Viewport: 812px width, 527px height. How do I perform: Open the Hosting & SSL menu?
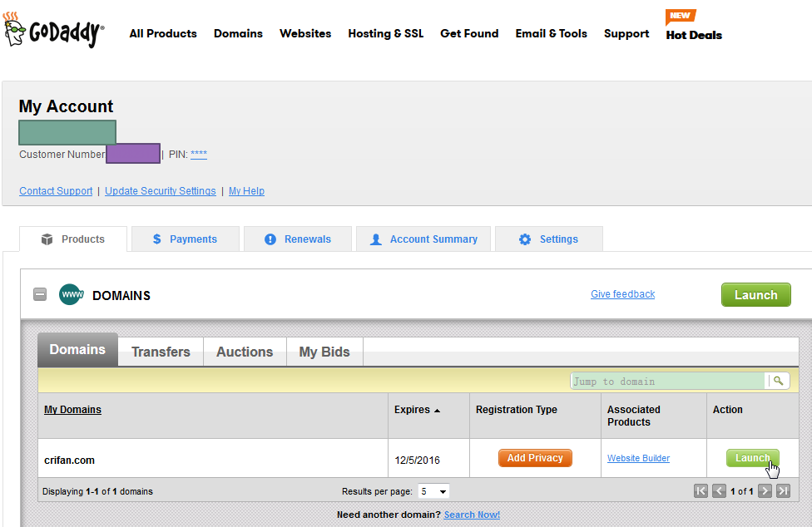(386, 33)
